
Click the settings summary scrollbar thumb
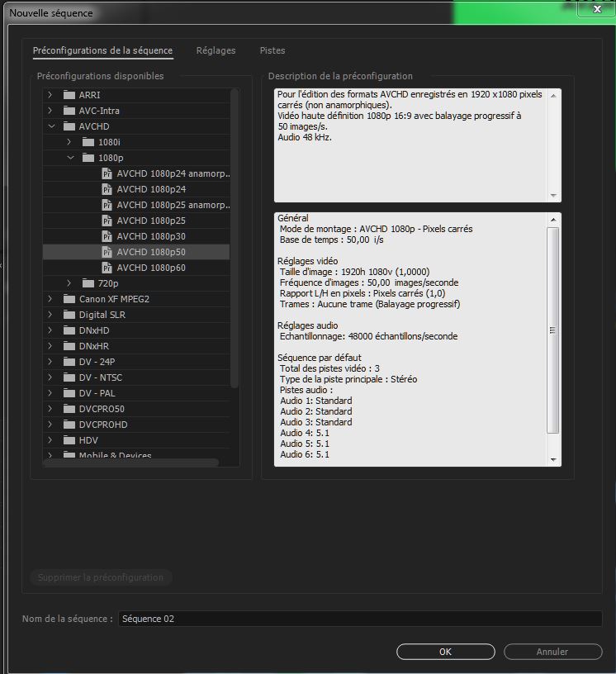pos(552,330)
